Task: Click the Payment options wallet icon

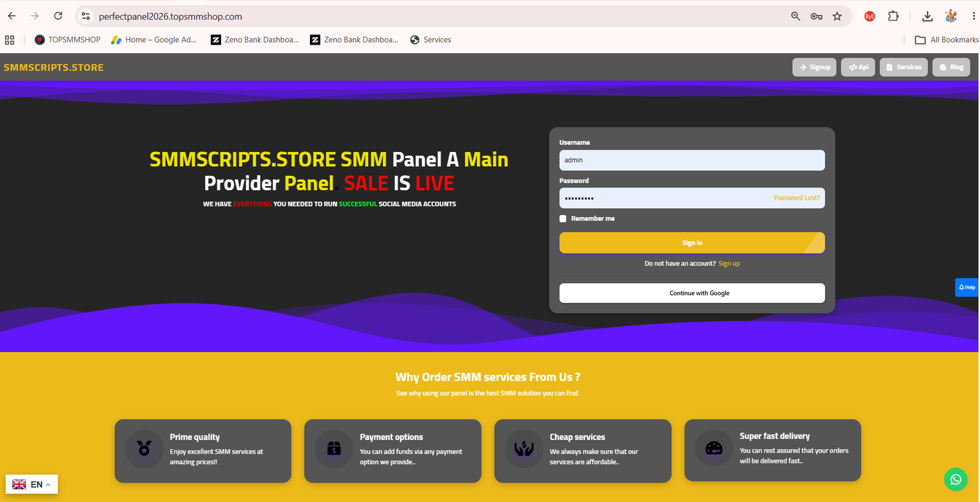Action: [334, 449]
